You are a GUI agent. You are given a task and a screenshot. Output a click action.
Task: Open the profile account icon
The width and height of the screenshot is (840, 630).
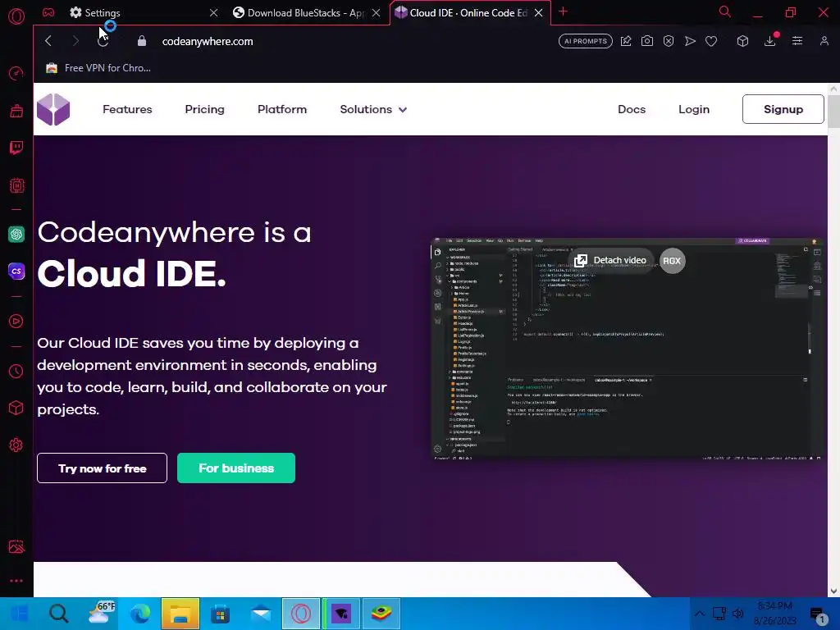[824, 41]
